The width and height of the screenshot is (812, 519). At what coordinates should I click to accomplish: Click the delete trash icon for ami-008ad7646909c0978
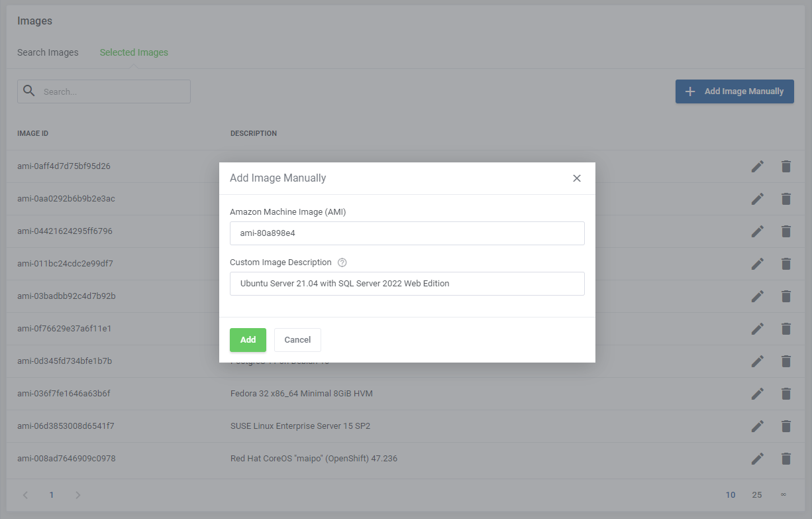coord(786,458)
